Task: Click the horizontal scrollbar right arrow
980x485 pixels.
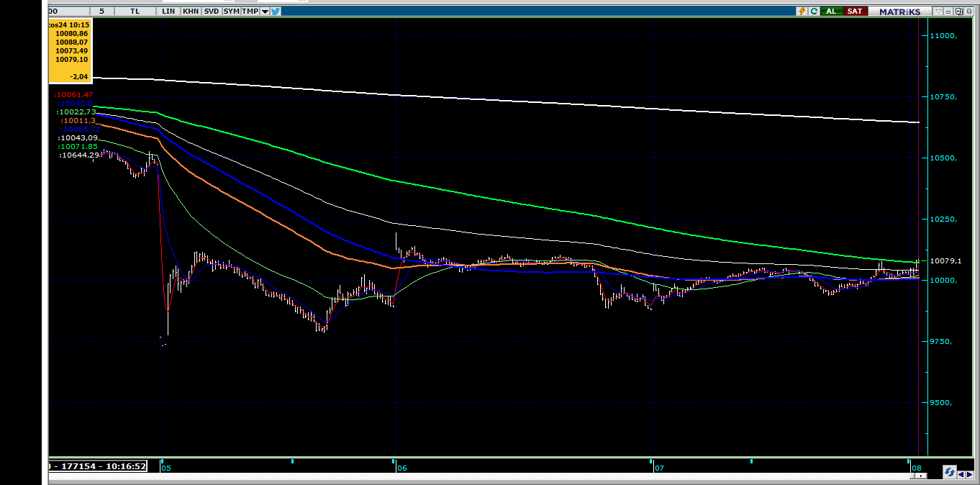Action: pos(921,476)
